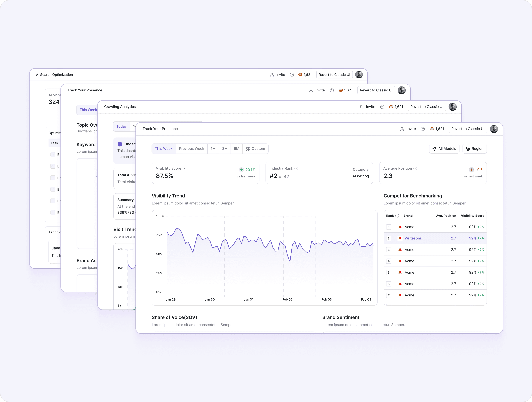
Task: Open user profile avatar in front window
Action: pyautogui.click(x=494, y=129)
